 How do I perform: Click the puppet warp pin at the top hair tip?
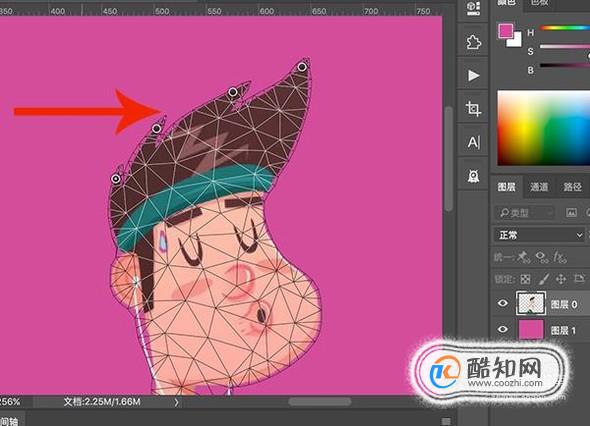point(302,67)
